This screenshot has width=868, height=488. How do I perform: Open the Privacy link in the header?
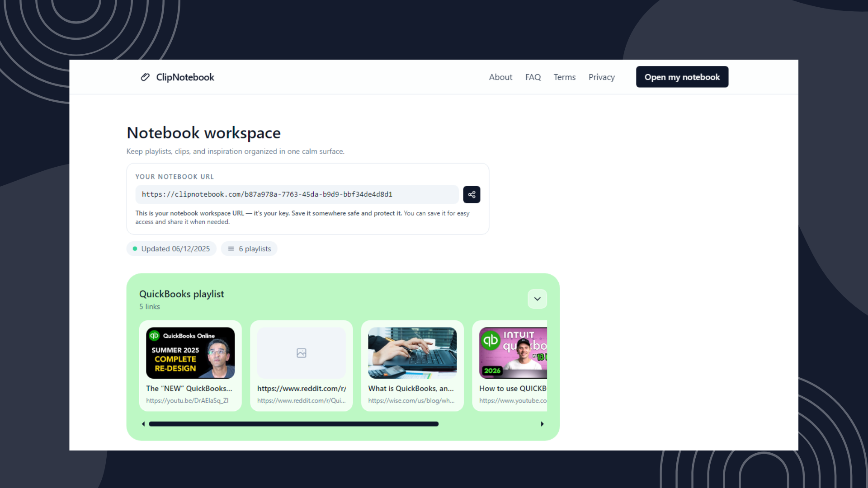[601, 77]
